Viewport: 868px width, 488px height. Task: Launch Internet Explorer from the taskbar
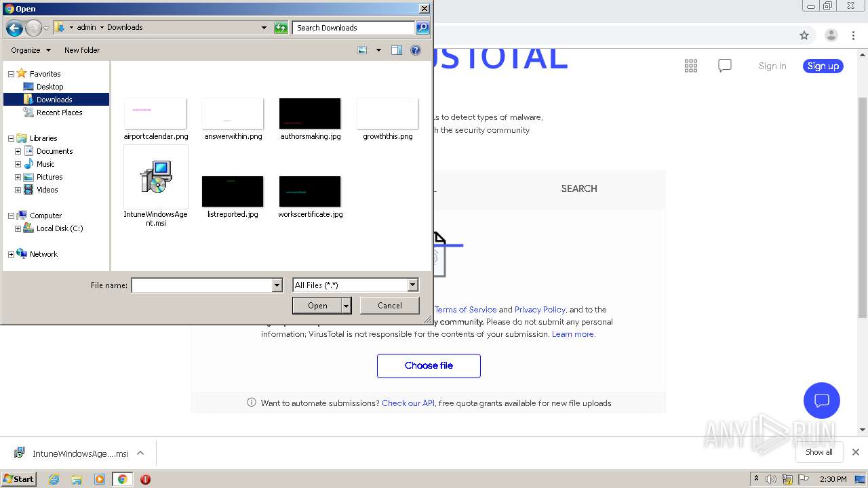pyautogui.click(x=54, y=479)
